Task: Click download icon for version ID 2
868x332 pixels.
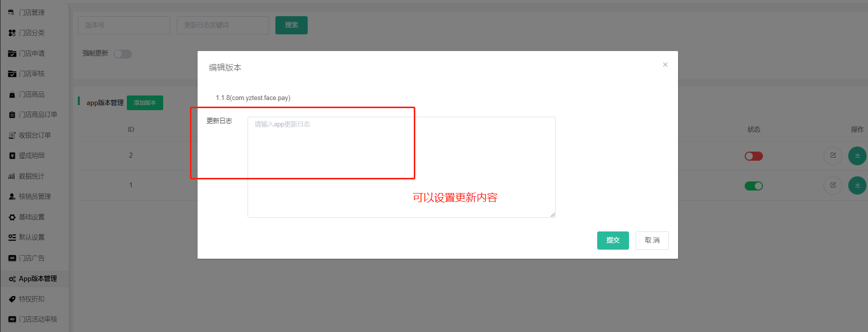Action: pyautogui.click(x=857, y=156)
